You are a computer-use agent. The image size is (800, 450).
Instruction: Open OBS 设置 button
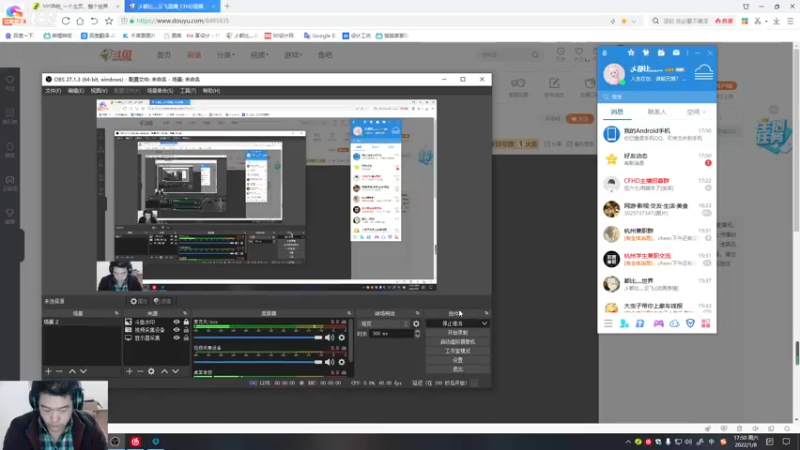[458, 360]
